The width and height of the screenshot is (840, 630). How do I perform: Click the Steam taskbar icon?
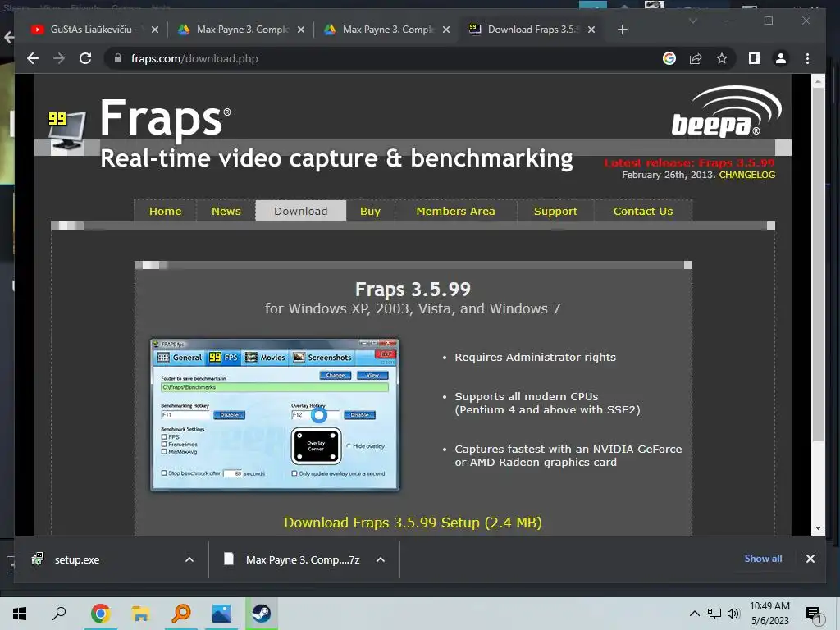[x=262, y=614]
